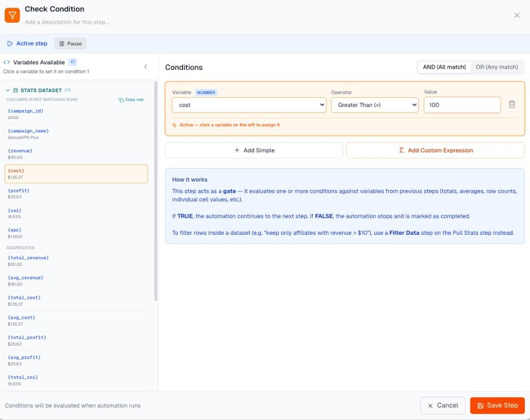Select the {total_profit} aggregate

[77, 340]
